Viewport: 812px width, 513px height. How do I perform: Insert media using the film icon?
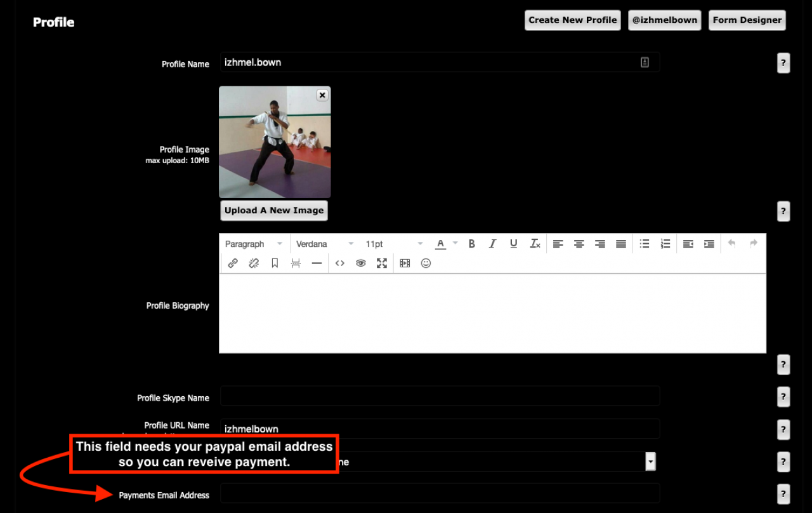[405, 263]
